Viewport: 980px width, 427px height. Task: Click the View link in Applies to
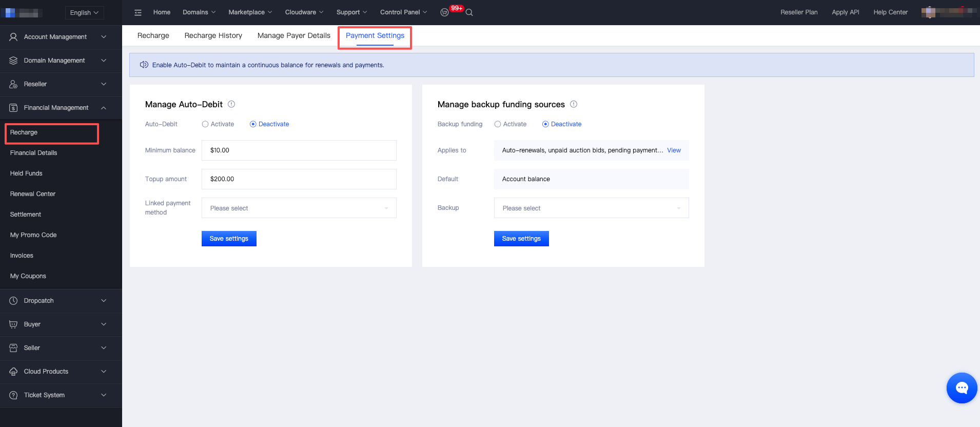(x=674, y=150)
